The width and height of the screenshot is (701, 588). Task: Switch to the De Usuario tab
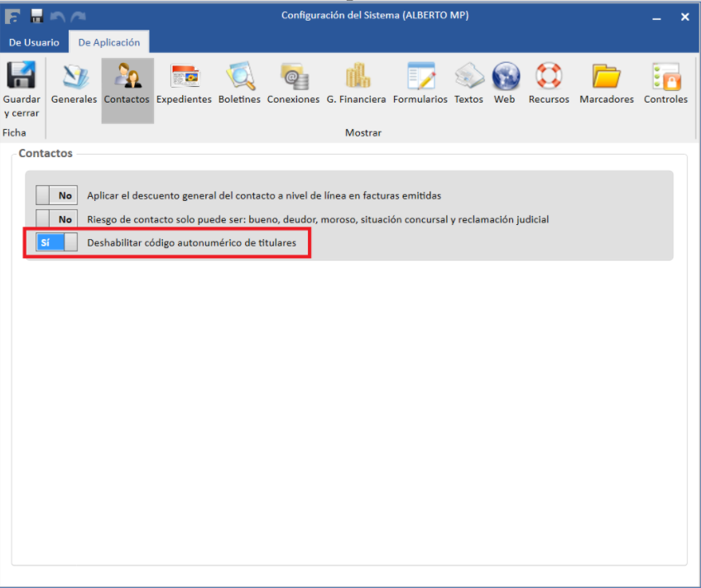tap(34, 42)
